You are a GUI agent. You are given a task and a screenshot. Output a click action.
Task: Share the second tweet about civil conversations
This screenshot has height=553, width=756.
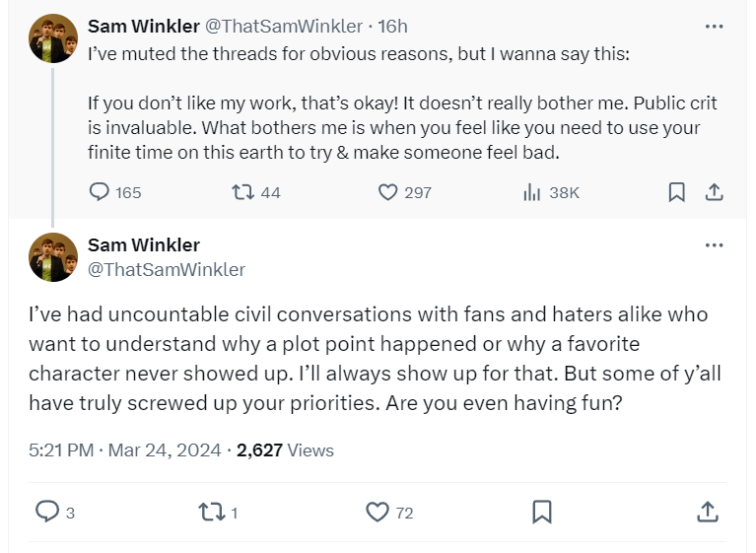706,512
